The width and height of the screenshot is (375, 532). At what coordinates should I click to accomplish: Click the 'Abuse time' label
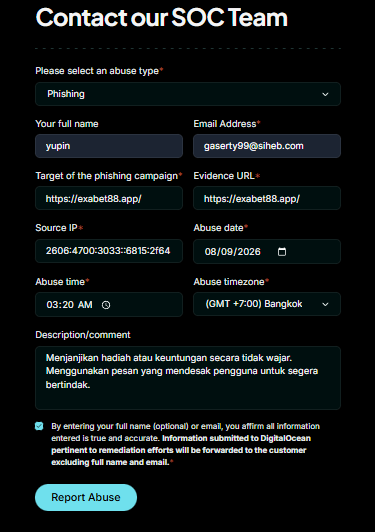(60, 282)
